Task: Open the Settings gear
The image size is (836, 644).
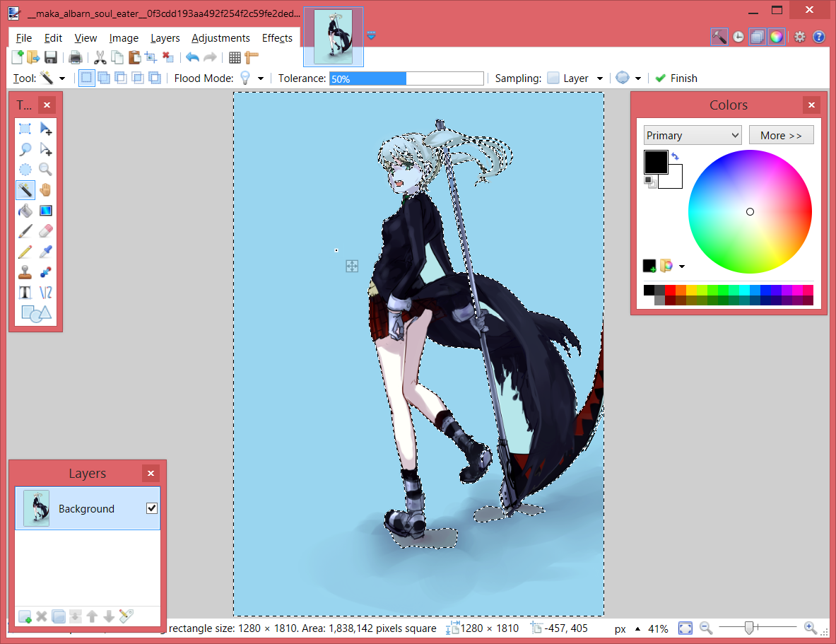Action: 800,37
